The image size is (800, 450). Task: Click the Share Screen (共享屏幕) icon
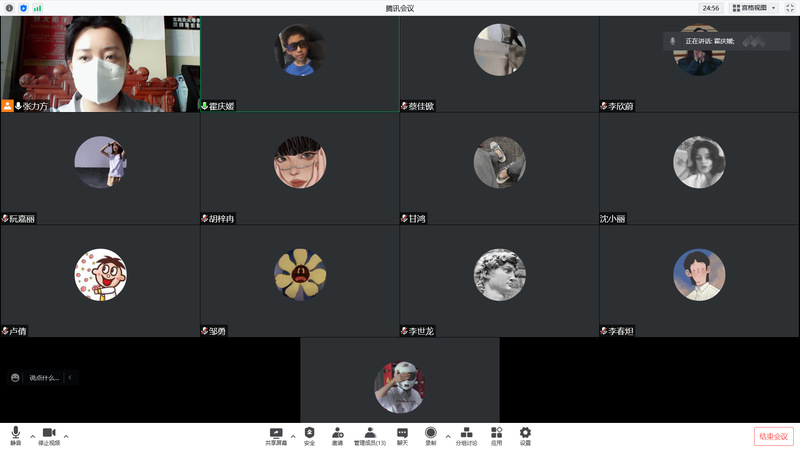(276, 434)
